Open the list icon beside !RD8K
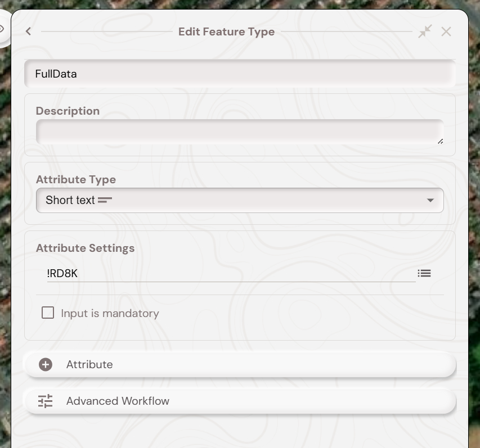Viewport: 480px width, 448px height. coord(424,273)
